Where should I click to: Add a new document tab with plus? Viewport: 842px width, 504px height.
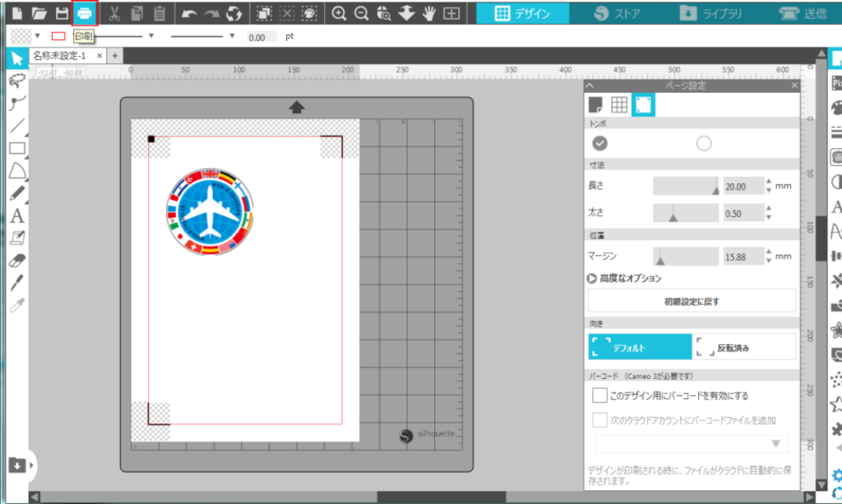pyautogui.click(x=114, y=56)
